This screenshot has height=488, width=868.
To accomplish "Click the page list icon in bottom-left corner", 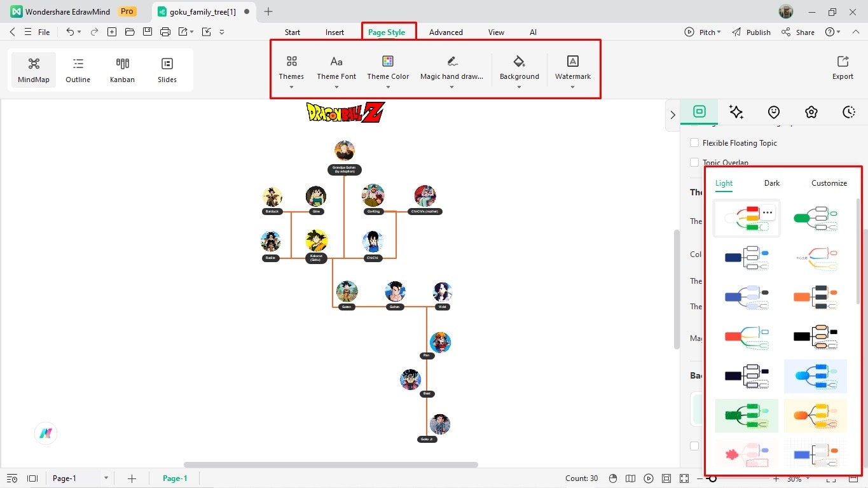I will point(12,478).
